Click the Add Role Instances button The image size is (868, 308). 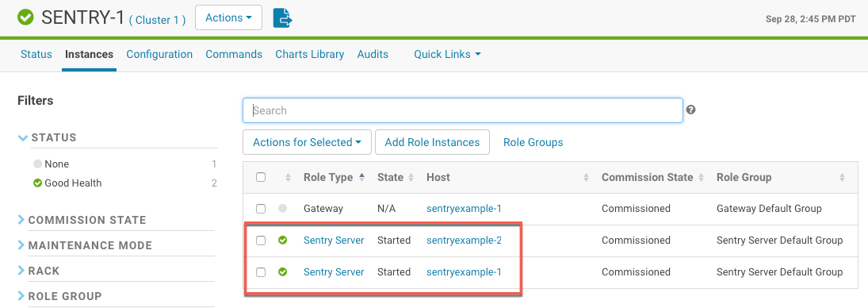pos(432,142)
